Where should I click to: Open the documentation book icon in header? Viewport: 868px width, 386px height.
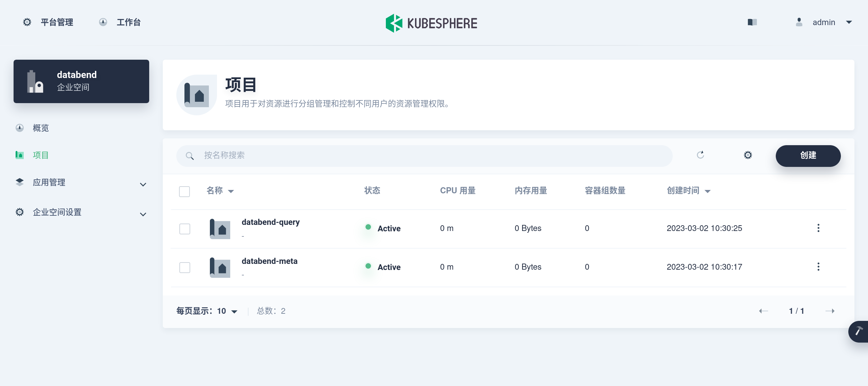click(752, 22)
